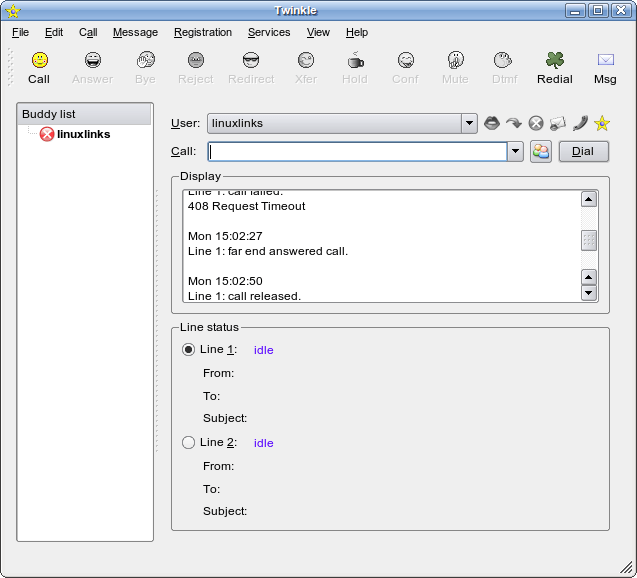
Task: Open the Call menu
Action: click(x=88, y=32)
